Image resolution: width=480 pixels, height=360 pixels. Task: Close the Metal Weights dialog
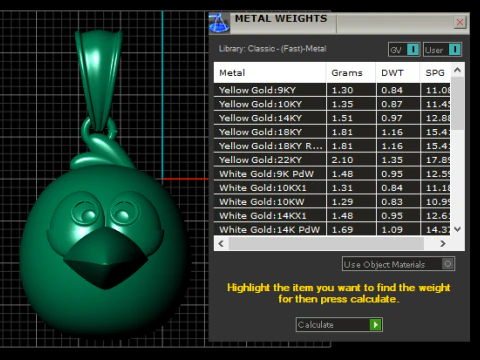click(x=460, y=22)
